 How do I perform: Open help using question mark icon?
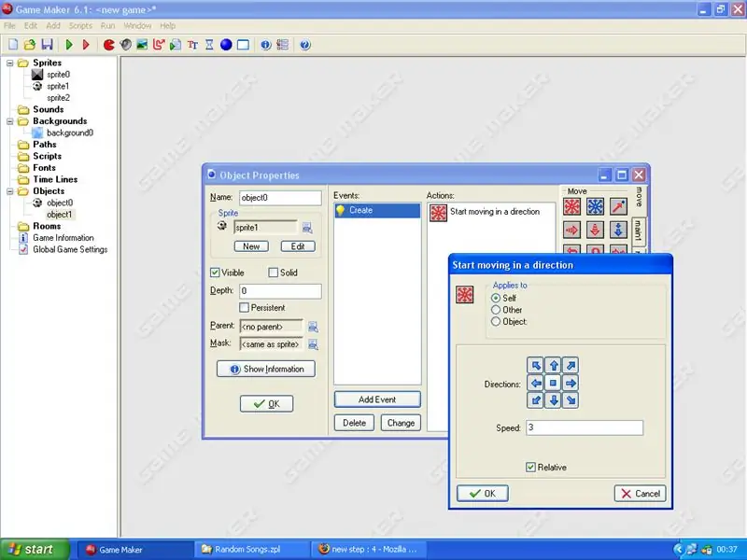click(305, 45)
